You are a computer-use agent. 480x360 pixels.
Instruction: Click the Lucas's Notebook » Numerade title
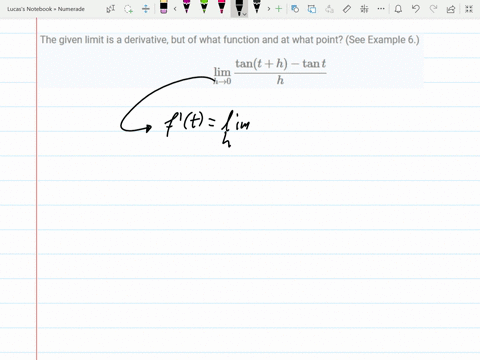click(x=46, y=9)
